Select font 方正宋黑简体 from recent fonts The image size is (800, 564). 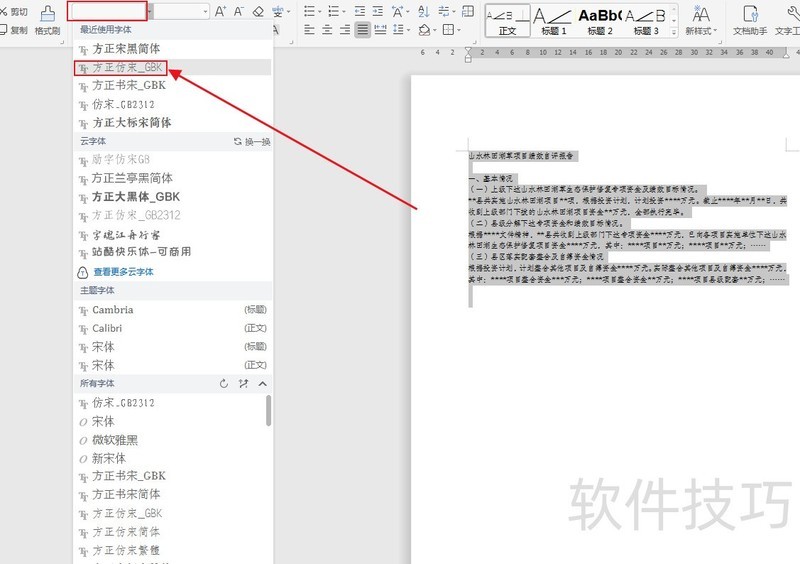point(173,49)
